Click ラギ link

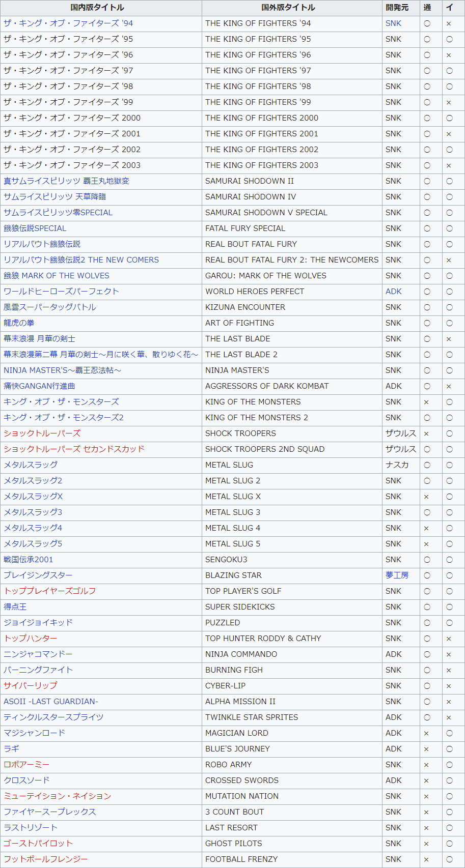click(11, 749)
